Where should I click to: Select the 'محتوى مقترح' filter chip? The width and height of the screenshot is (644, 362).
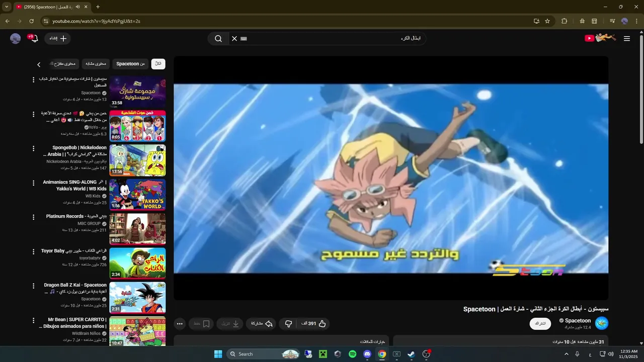pos(64,64)
